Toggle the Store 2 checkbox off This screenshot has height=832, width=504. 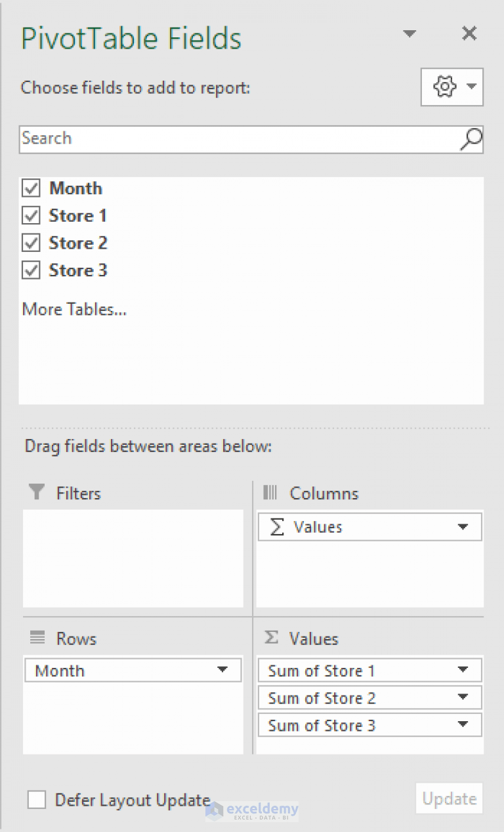tap(30, 243)
